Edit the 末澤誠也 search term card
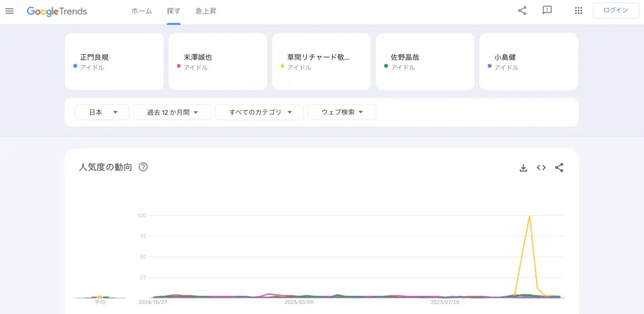This screenshot has height=314, width=644. tap(218, 62)
